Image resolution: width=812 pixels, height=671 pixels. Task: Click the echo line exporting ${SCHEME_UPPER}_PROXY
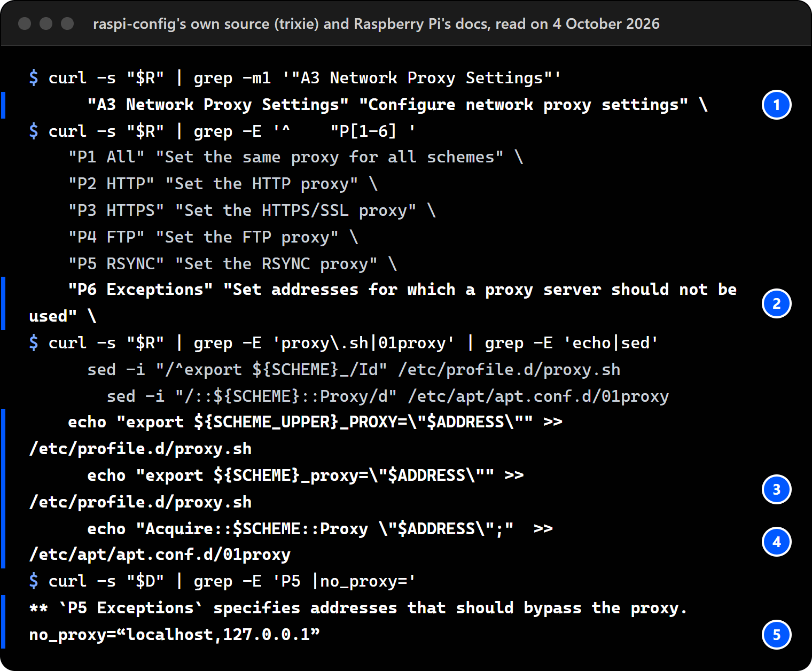coord(295,435)
